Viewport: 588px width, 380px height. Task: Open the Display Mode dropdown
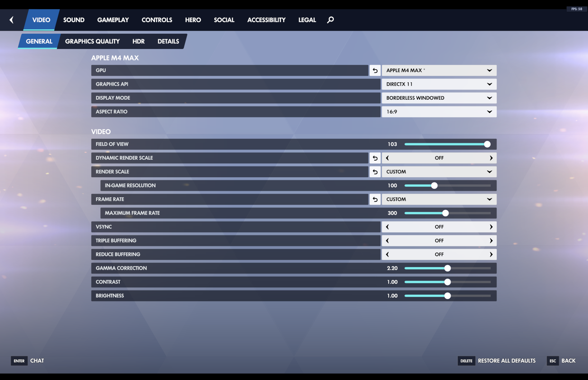coord(439,98)
